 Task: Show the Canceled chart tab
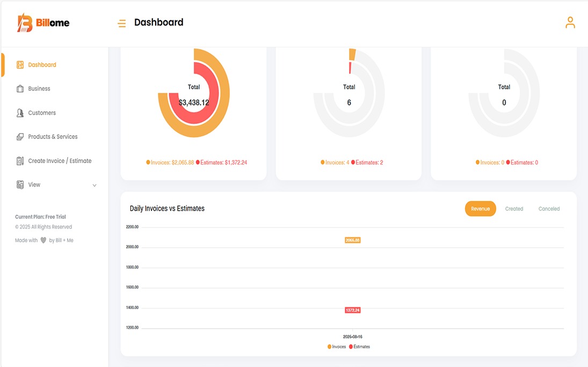549,209
